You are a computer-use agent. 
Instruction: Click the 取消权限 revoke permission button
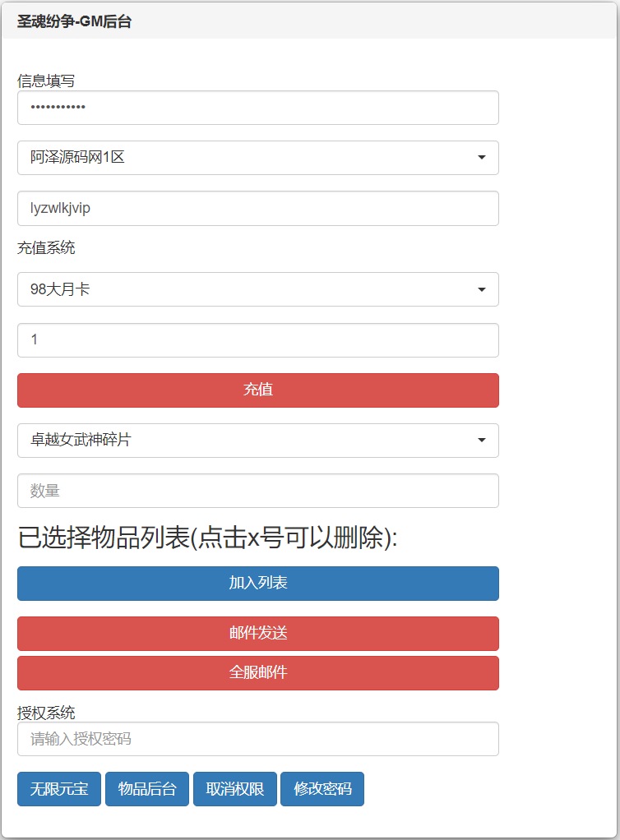pyautogui.click(x=234, y=788)
